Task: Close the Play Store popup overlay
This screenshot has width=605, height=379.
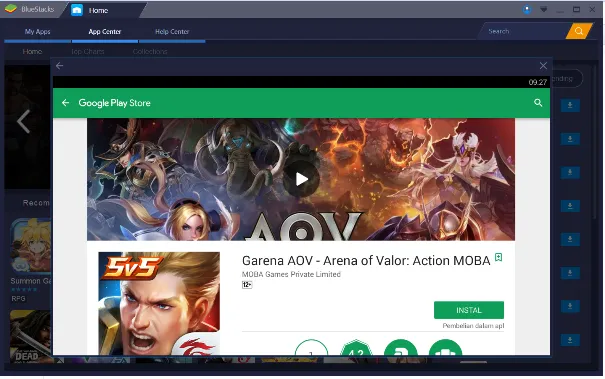Action: click(x=543, y=66)
